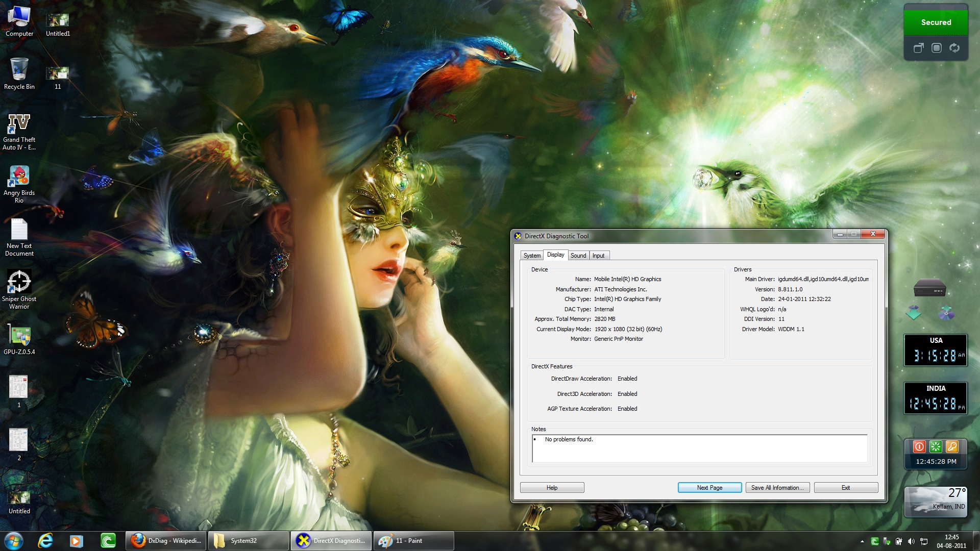
Task: Select the desktop file named 1
Action: tap(19, 392)
